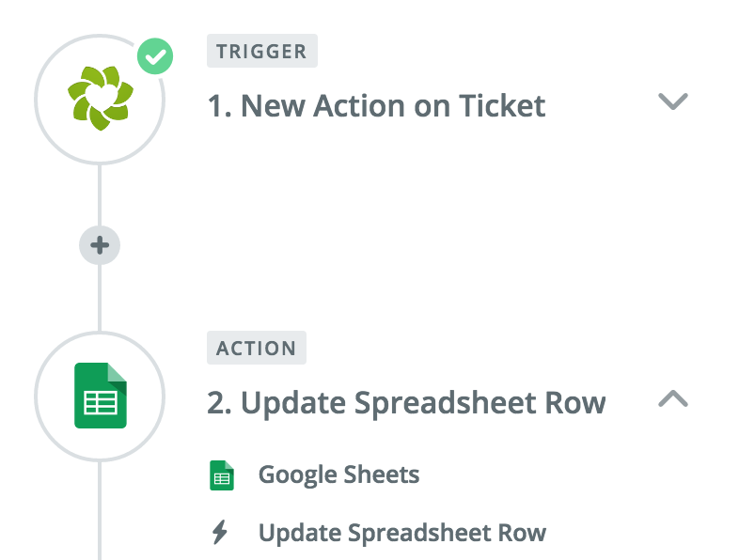
Task: Click the ACTION label badge
Action: click(257, 348)
